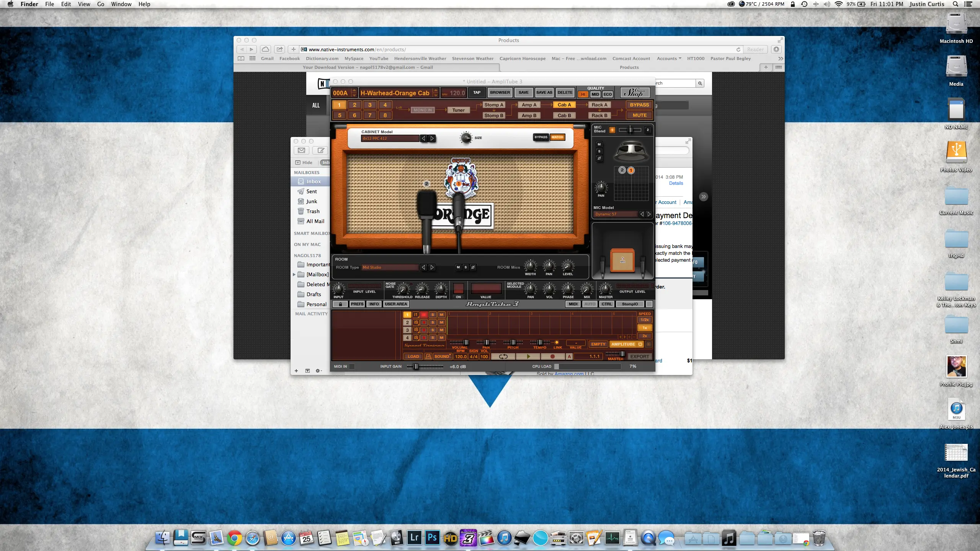
Task: Open the Mid Studio room type list
Action: click(x=390, y=267)
